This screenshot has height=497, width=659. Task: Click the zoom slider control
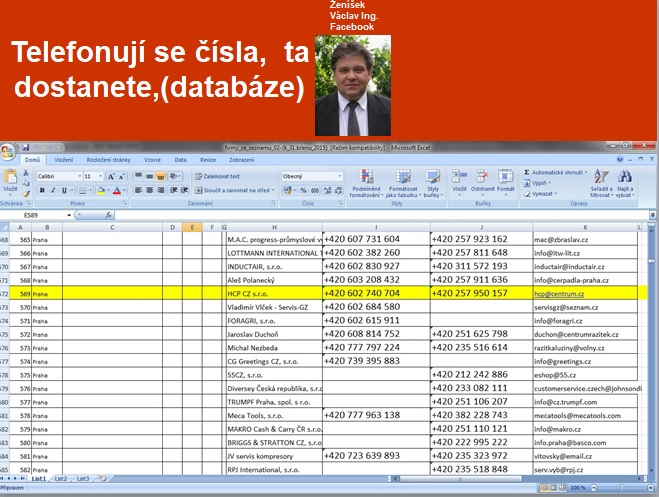622,488
